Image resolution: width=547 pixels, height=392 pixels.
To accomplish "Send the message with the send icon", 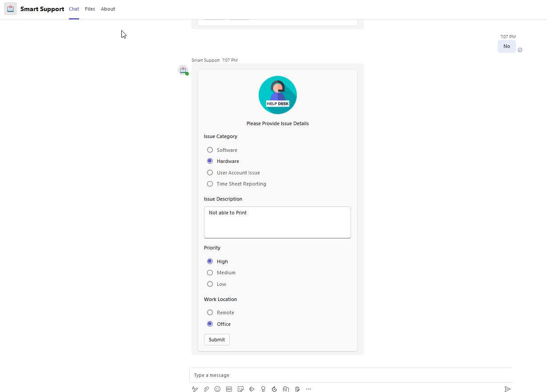I will 507,389.
